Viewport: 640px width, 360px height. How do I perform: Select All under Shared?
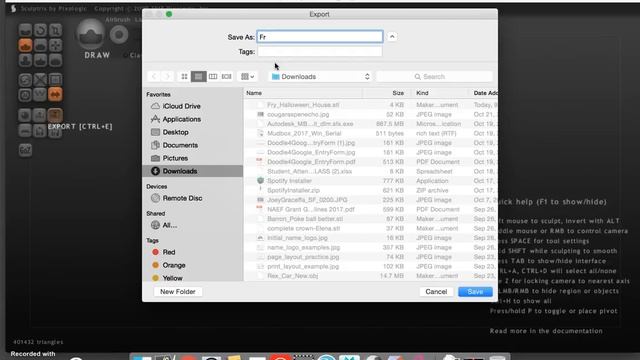tap(193, 225)
